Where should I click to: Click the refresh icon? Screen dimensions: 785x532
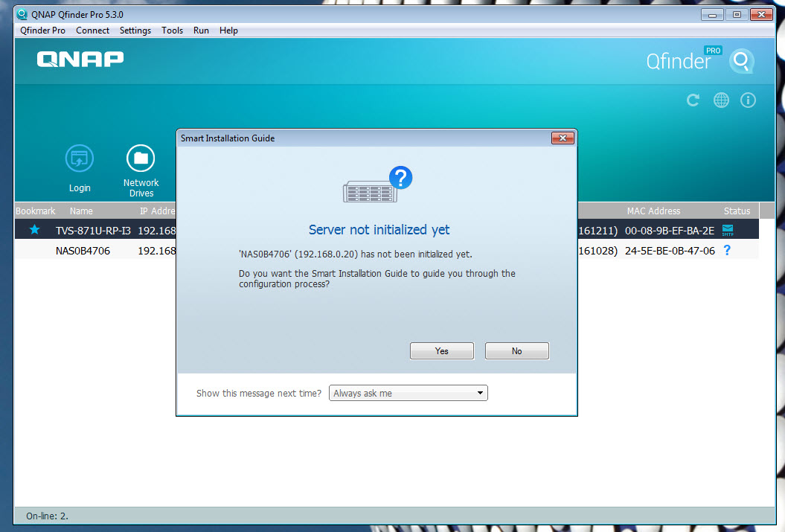pos(693,100)
